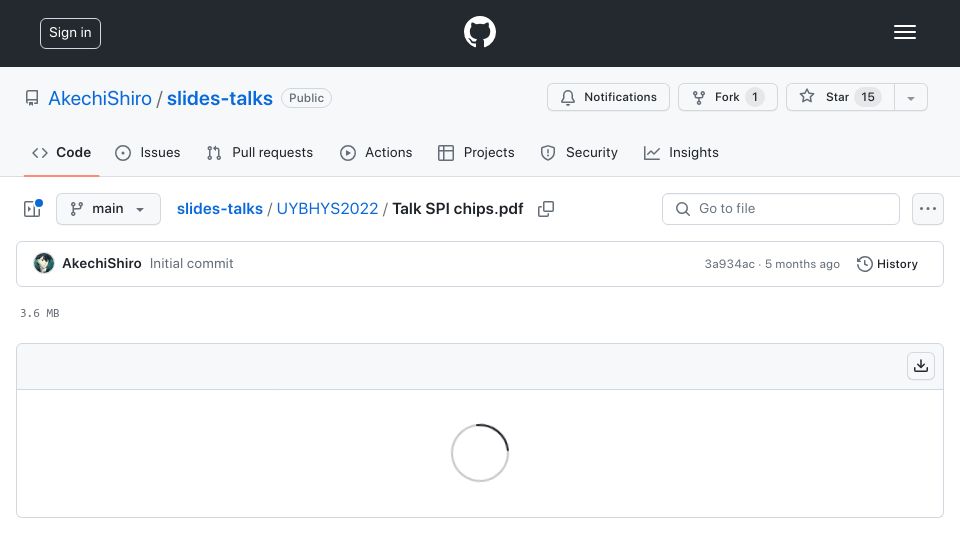This screenshot has height=540, width=960.
Task: View the Insights tab
Action: [x=681, y=152]
